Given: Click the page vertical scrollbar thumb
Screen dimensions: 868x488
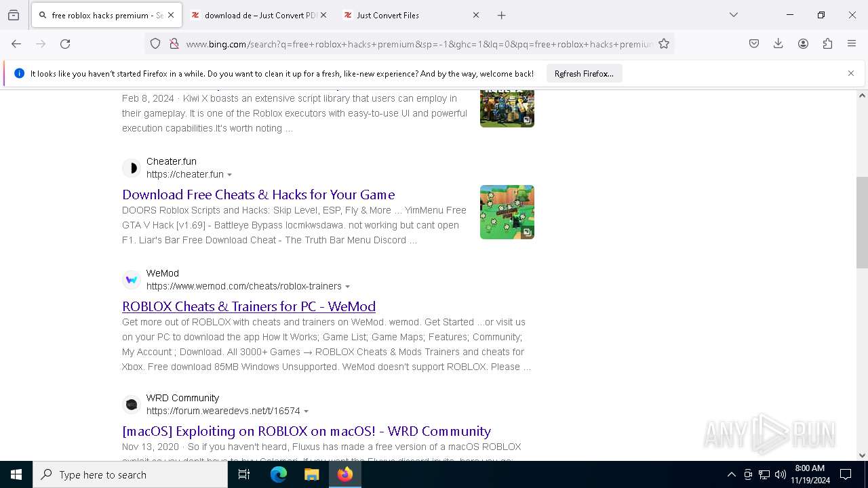Looking at the screenshot, I should pyautogui.click(x=862, y=223).
